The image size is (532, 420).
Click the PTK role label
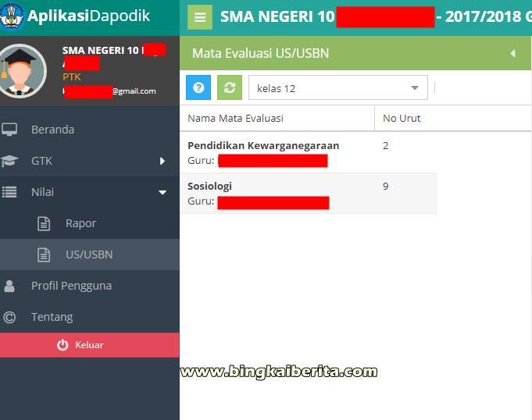click(72, 77)
